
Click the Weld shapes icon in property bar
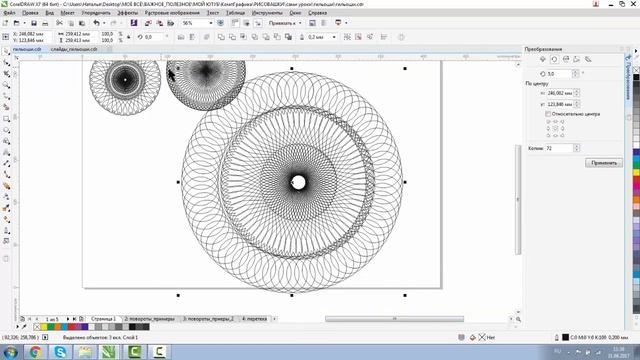pos(221,37)
